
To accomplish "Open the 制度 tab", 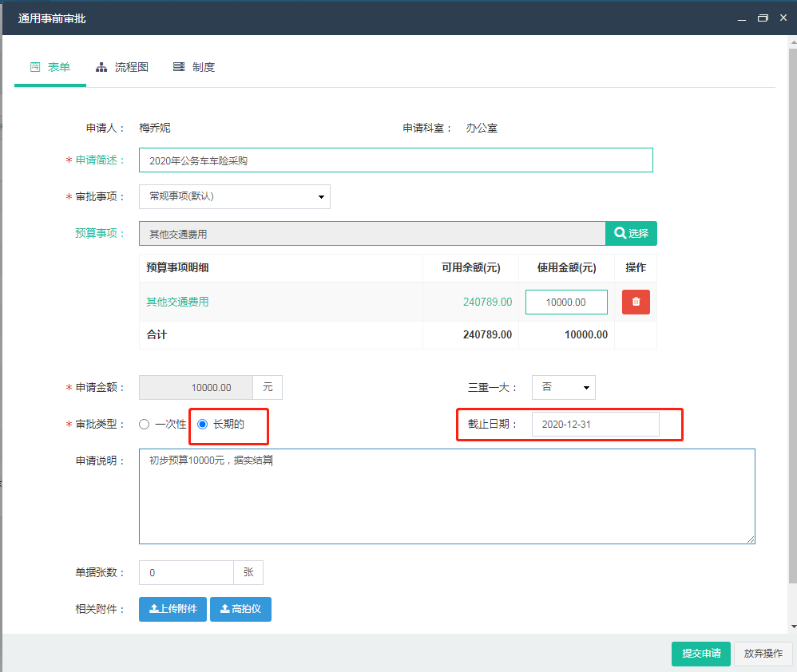I will point(193,67).
